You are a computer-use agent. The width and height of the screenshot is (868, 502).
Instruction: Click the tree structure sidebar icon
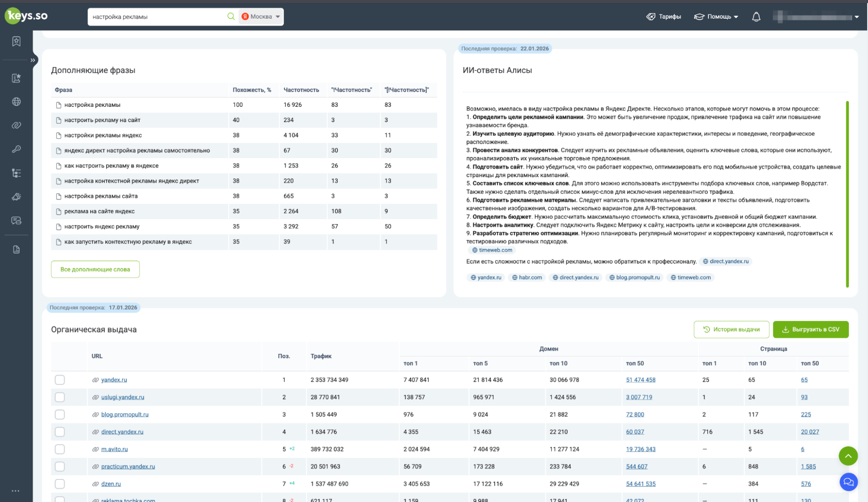17,173
